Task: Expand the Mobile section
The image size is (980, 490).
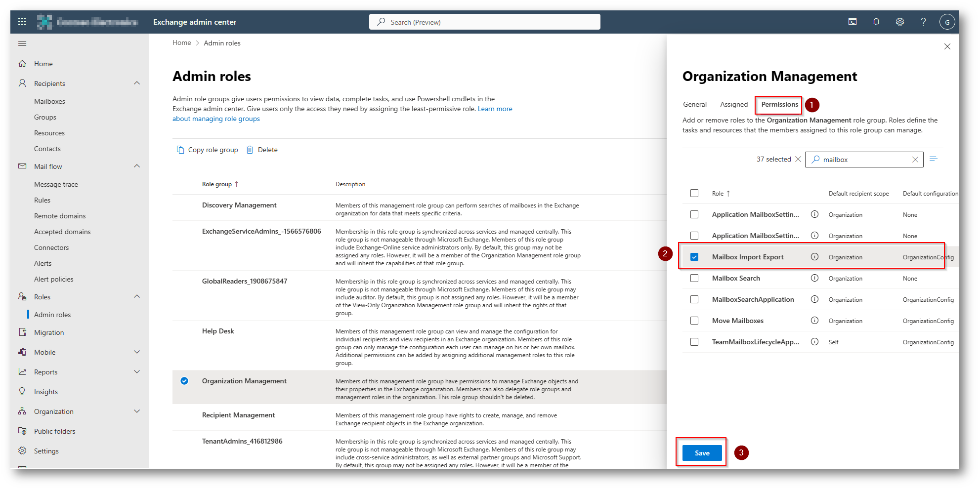Action: tap(137, 352)
